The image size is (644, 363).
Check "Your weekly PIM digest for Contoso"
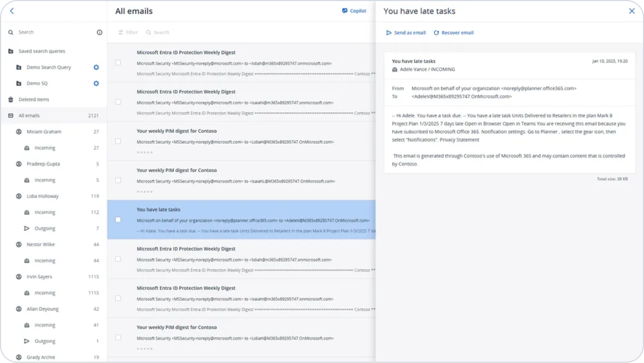point(118,141)
